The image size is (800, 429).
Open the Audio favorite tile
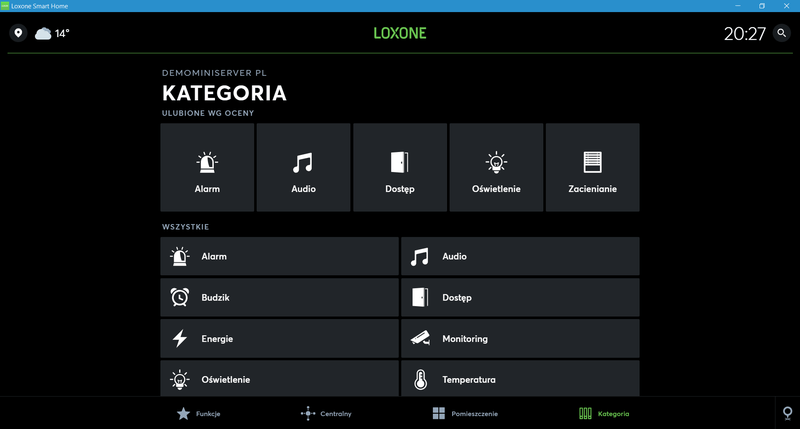(304, 167)
